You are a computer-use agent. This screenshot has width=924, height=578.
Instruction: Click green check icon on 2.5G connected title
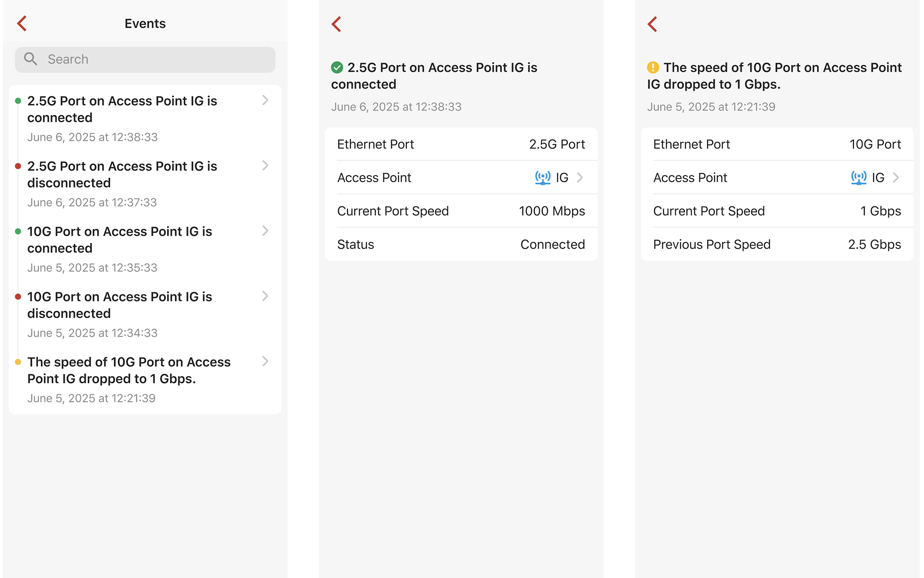[337, 68]
